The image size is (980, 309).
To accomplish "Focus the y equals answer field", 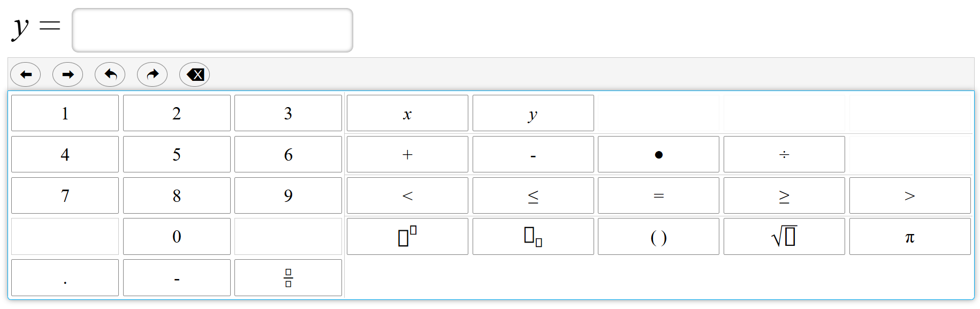I will [212, 30].
